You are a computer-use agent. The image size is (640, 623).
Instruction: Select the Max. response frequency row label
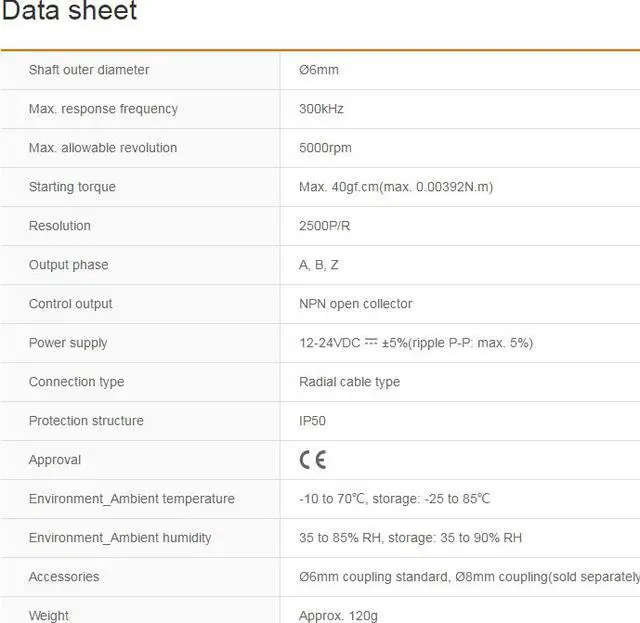point(103,109)
